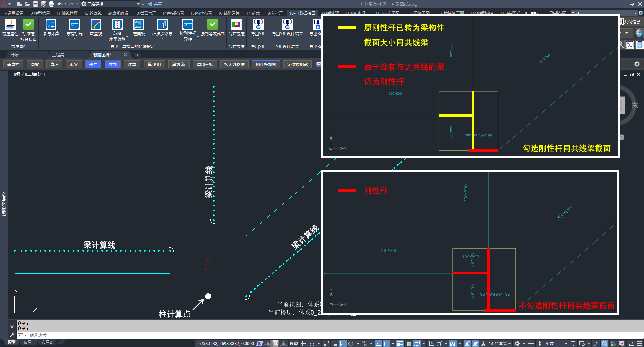
Task: Click the save icon in quick access toolbar
Action: (35, 4)
